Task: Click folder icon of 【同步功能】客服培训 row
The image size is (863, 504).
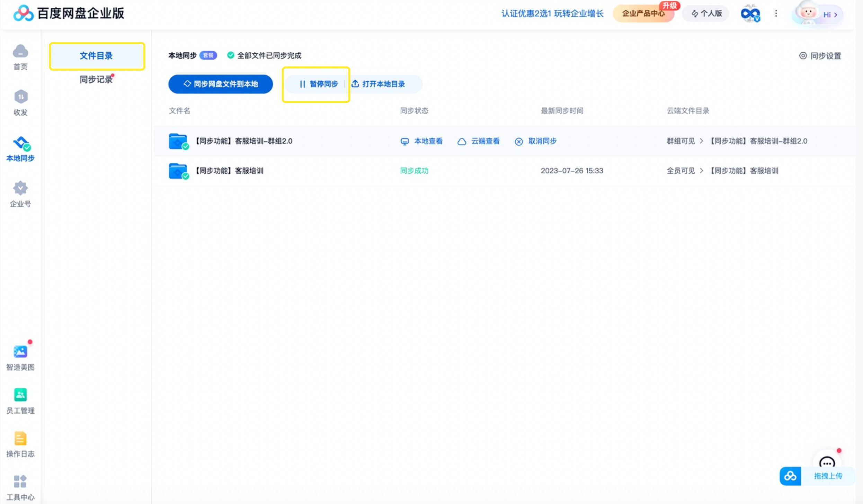Action: (x=179, y=171)
